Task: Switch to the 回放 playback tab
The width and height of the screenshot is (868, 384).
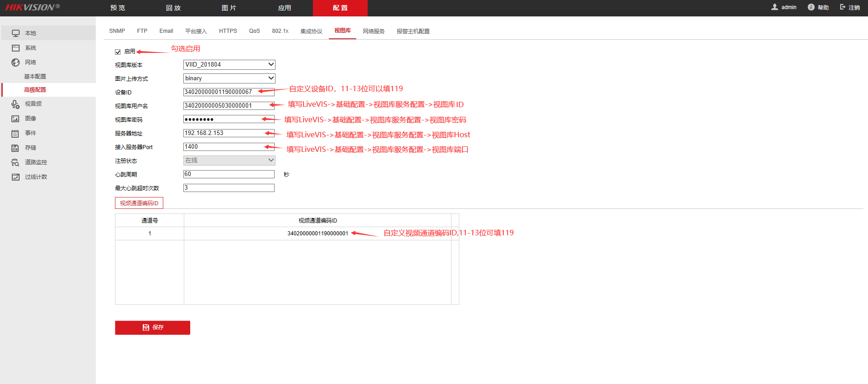Action: [173, 8]
